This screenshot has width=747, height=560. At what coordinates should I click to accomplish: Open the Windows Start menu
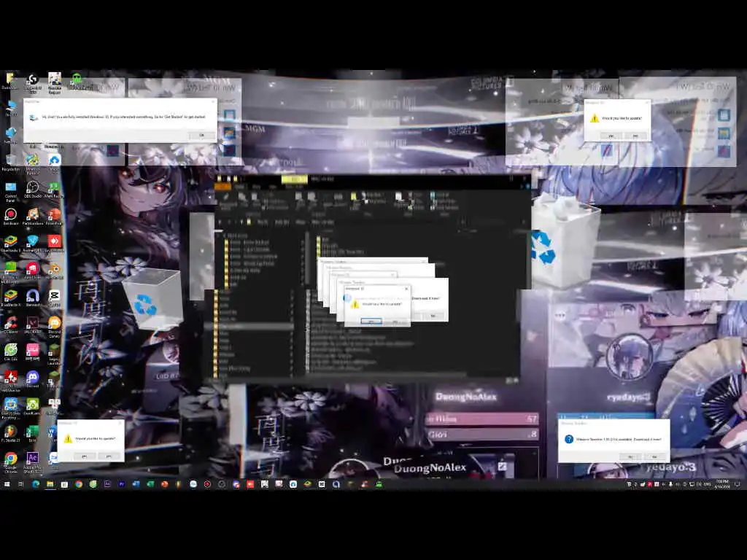(x=7, y=484)
